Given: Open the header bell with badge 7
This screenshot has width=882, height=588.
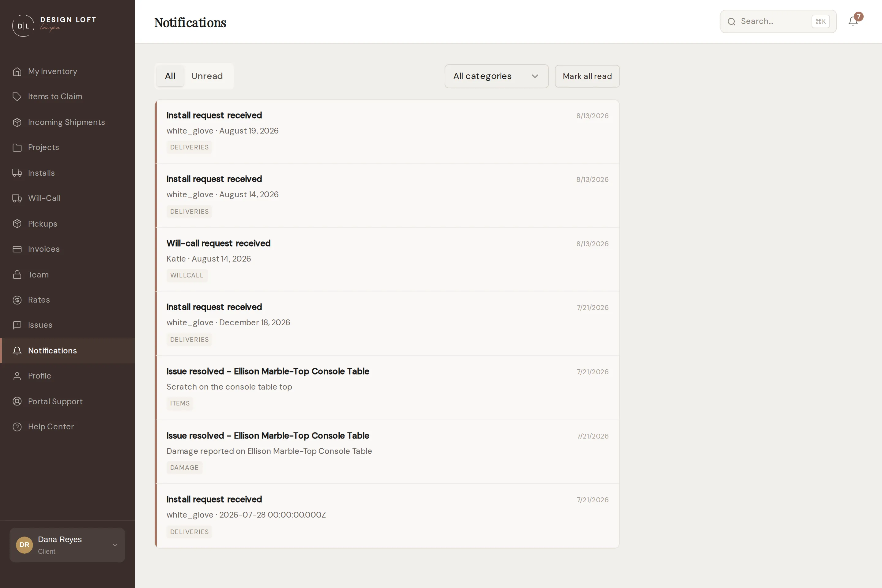Looking at the screenshot, I should pos(854,21).
